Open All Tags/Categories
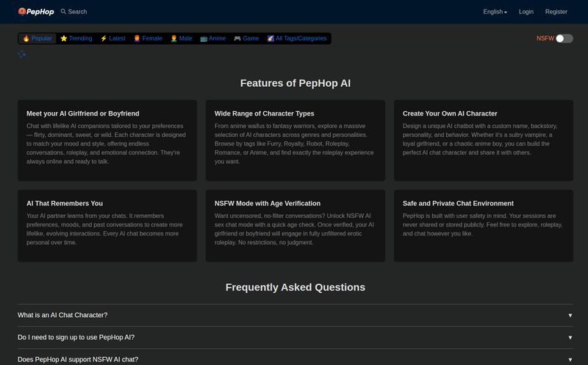Screen dimensions: 588x365 pyautogui.click(x=297, y=38)
